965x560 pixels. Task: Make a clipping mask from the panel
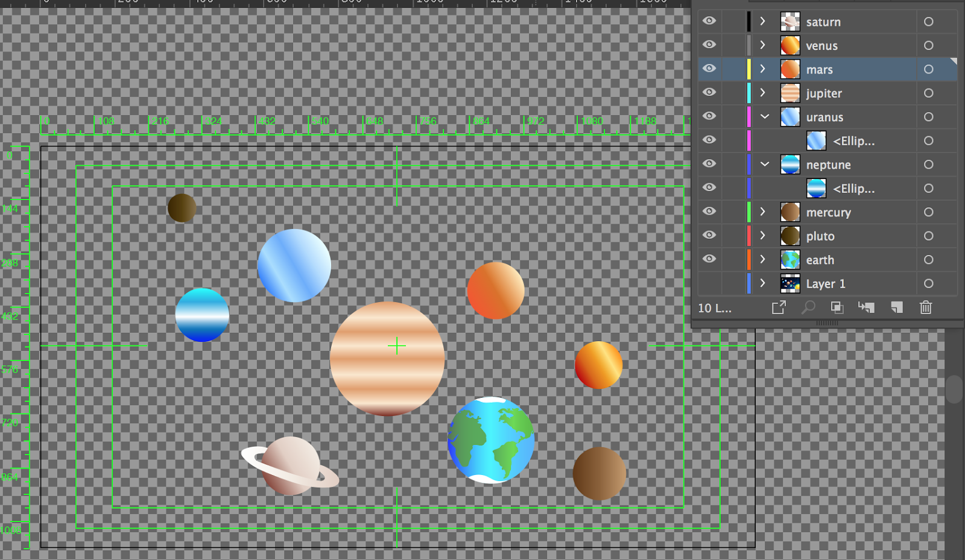(837, 307)
